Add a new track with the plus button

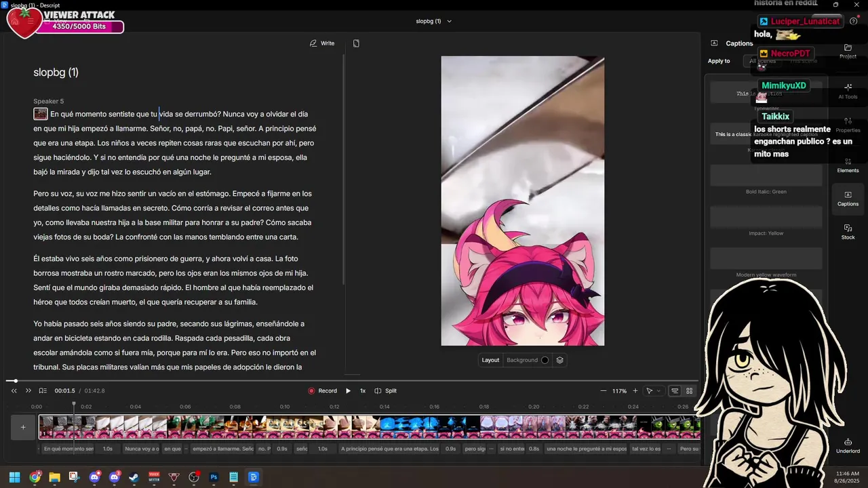(22, 427)
